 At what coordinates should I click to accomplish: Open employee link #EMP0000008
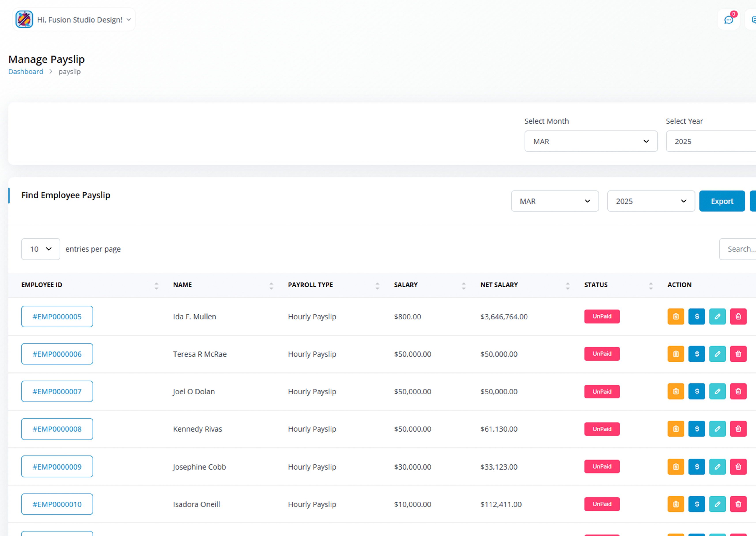(x=57, y=429)
